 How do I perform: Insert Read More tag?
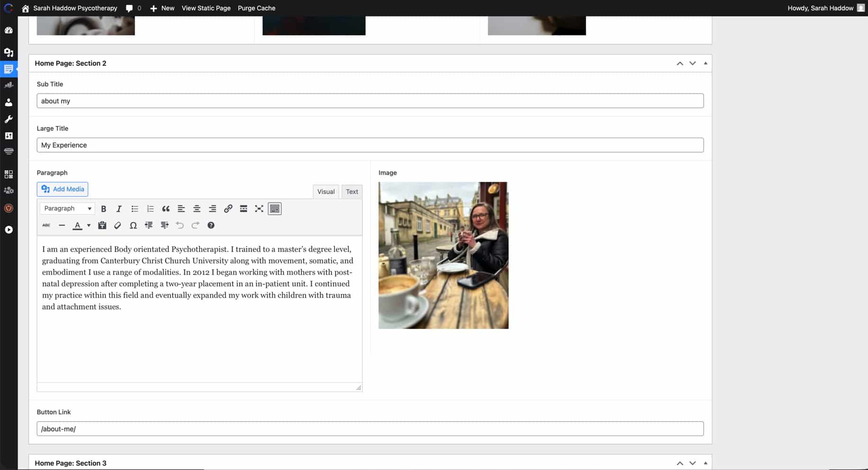[x=244, y=209]
